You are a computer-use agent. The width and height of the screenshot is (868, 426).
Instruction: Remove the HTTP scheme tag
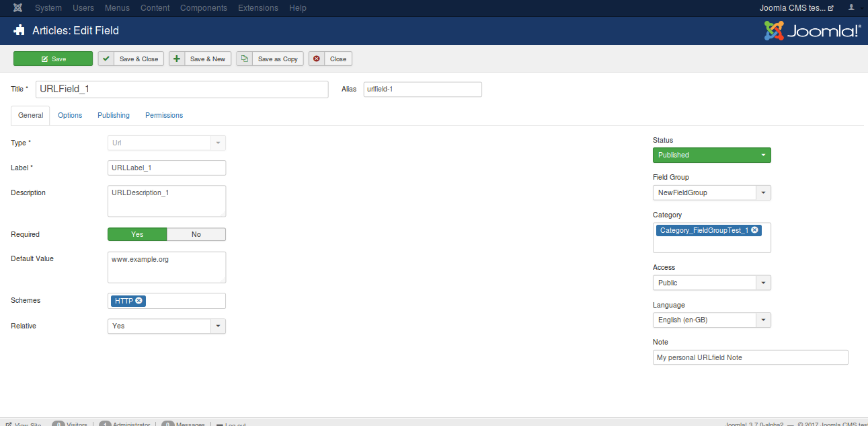139,301
